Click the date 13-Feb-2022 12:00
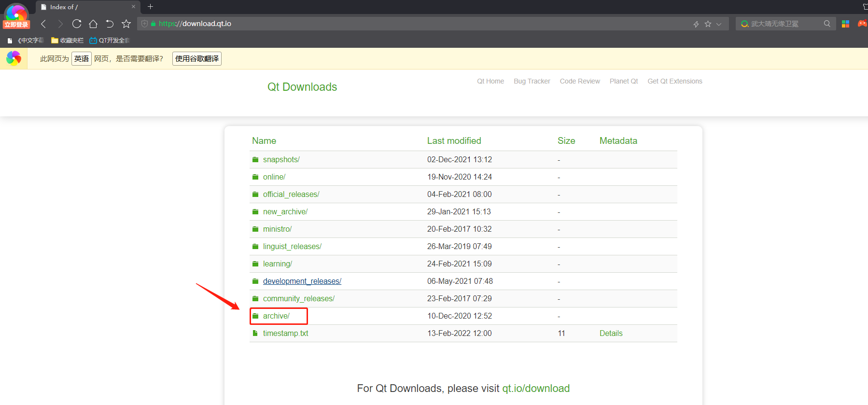This screenshot has width=868, height=405. tap(460, 334)
